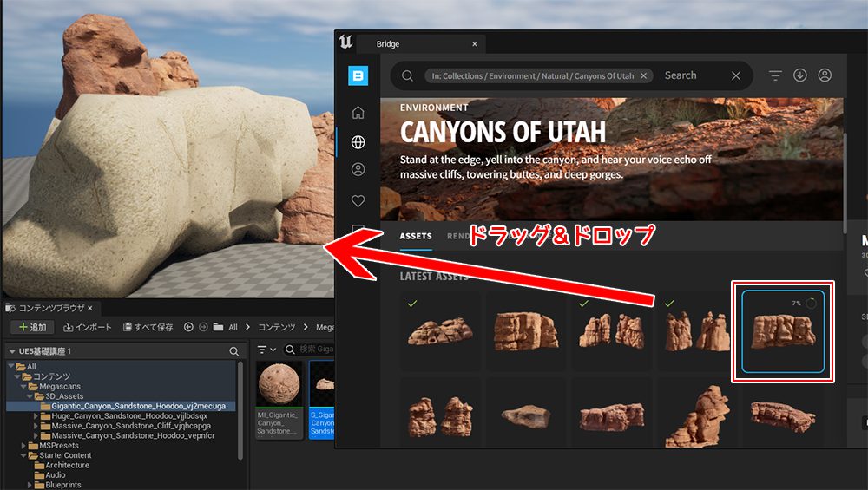Clear the Bridge search field
This screenshot has width=868, height=490.
coord(736,75)
